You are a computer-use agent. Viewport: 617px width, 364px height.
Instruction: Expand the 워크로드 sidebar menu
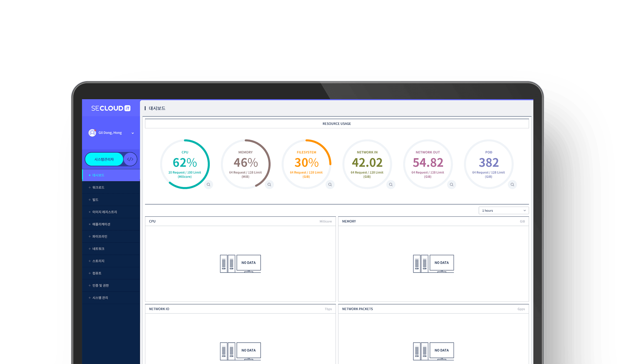point(98,188)
